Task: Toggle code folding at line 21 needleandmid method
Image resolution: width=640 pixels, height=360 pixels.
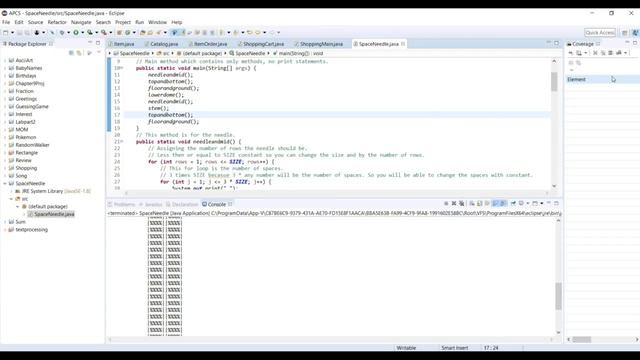Action: [x=122, y=142]
